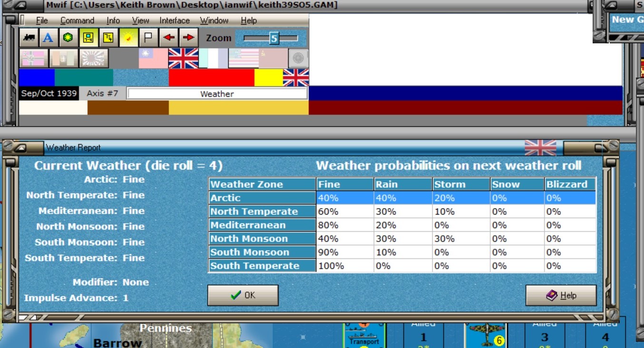644x348 pixels.
Task: Click the Rain column header
Action: point(403,184)
